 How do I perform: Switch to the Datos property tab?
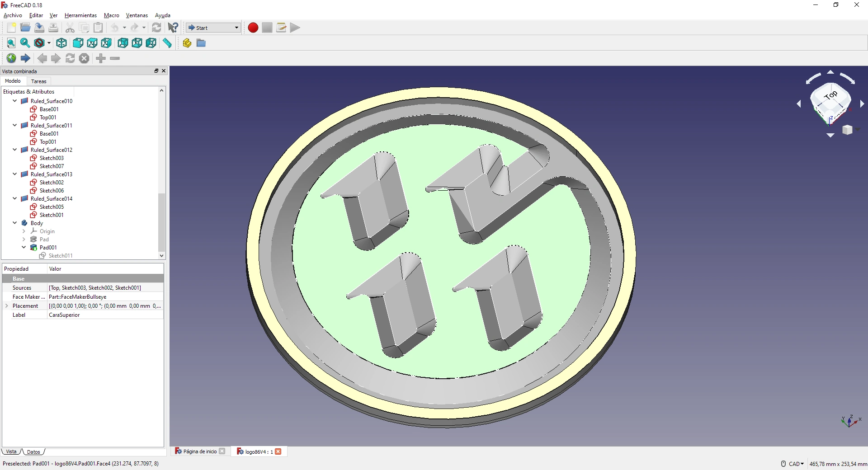point(33,452)
